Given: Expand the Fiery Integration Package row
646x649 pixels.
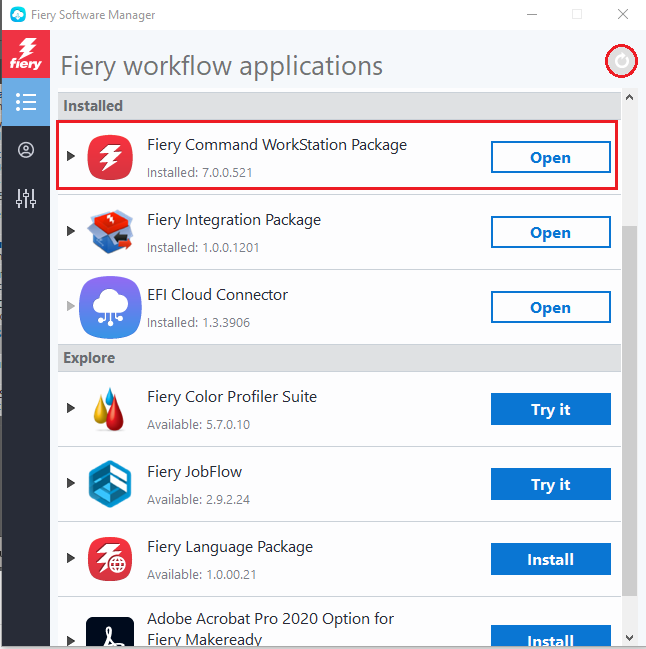Looking at the screenshot, I should [70, 232].
